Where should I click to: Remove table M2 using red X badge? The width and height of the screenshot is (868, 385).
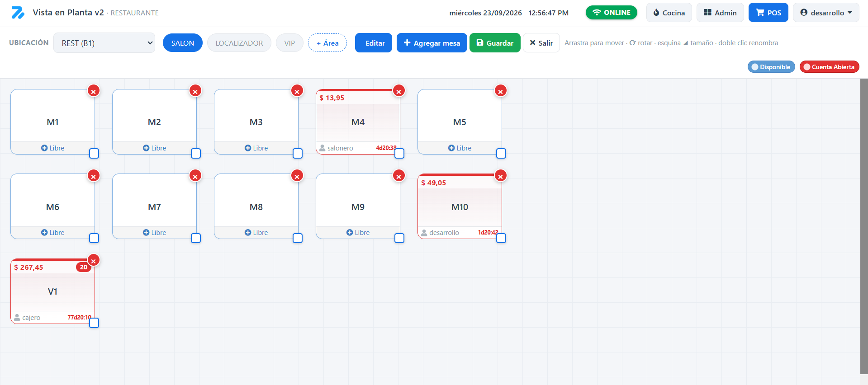pos(195,91)
